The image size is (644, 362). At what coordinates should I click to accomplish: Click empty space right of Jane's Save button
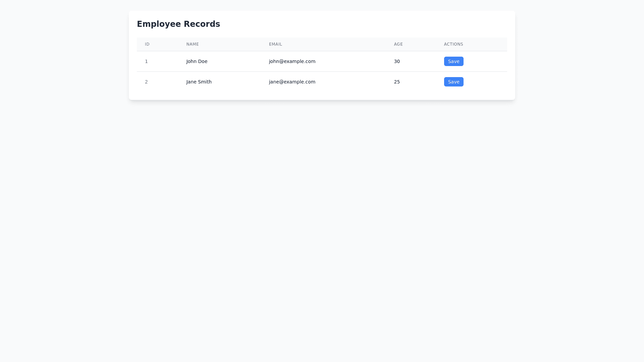point(486,82)
